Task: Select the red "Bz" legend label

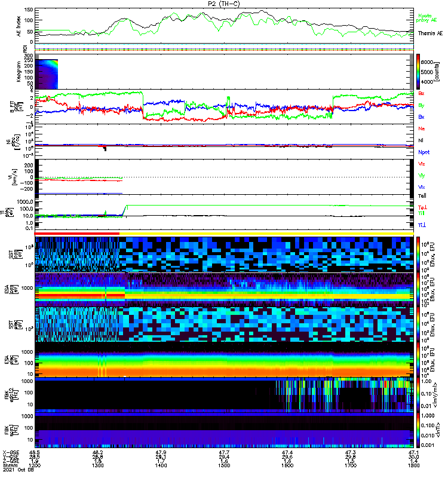Action: pyautogui.click(x=421, y=93)
